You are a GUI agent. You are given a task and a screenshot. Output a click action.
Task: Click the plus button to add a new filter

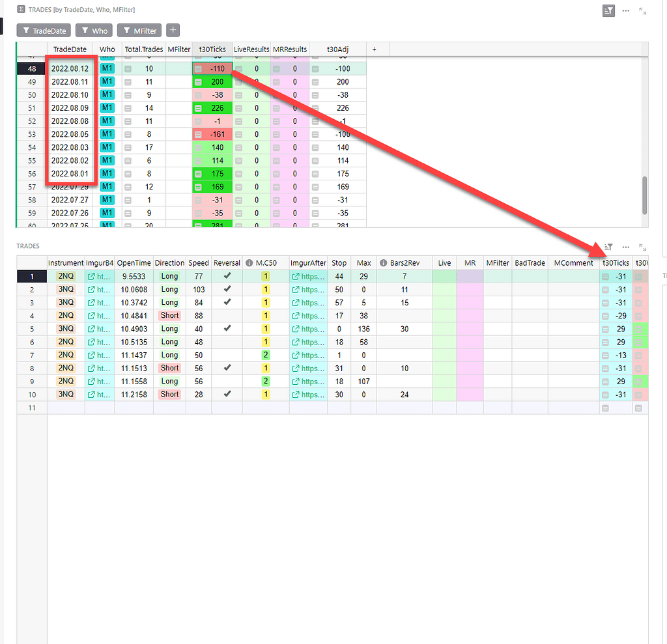[x=173, y=30]
